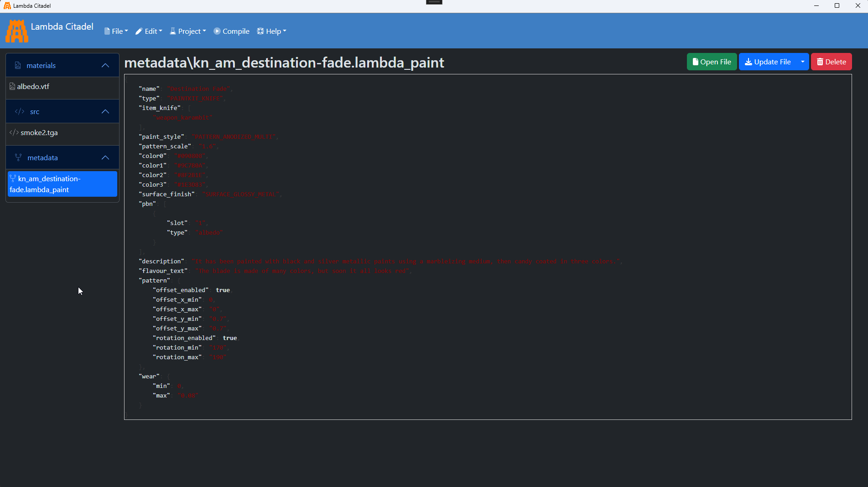Open the Project menu
This screenshot has height=487, width=868.
click(188, 31)
